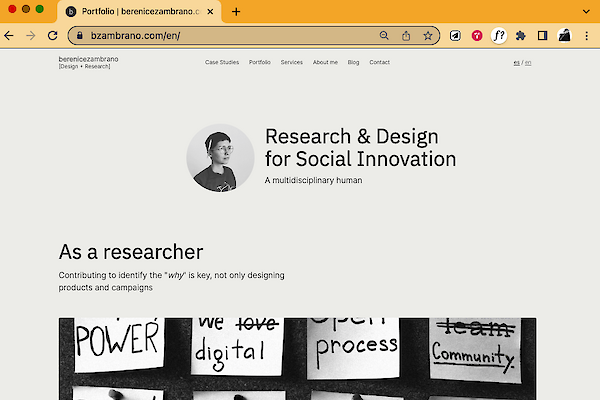Open Case Studies in site navigation
600x400 pixels.
(222, 62)
